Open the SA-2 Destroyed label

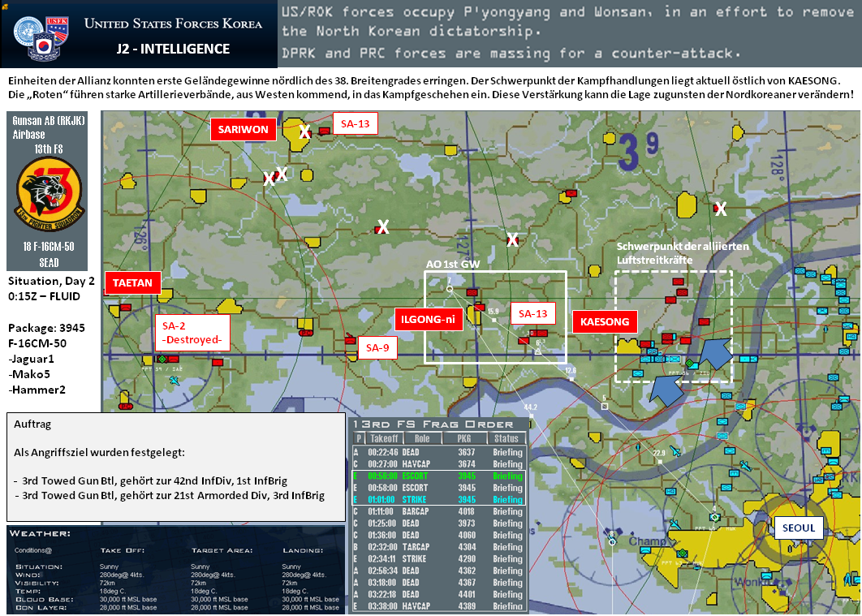(x=192, y=333)
